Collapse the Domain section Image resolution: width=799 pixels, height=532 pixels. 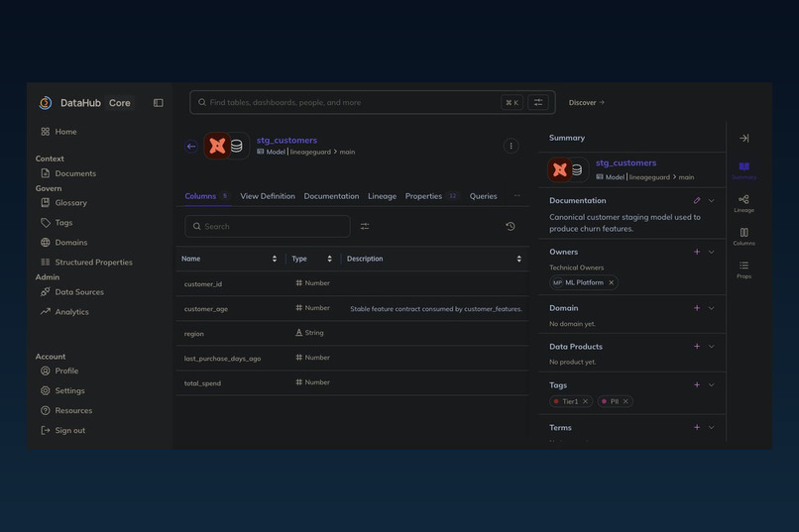(712, 308)
